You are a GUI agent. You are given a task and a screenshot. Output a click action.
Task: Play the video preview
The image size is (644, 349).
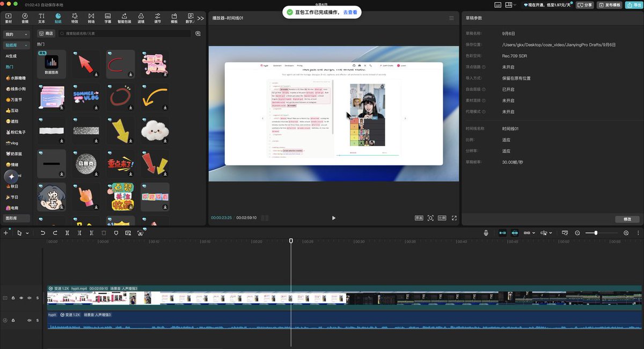[334, 218]
